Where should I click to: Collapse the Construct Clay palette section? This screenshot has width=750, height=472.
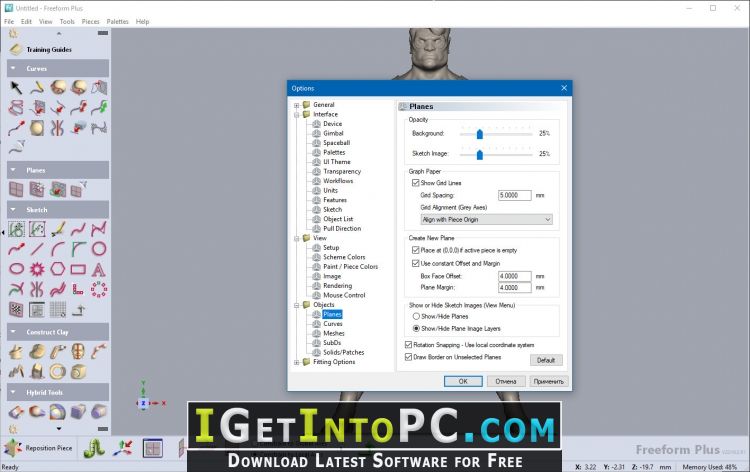pos(13,331)
